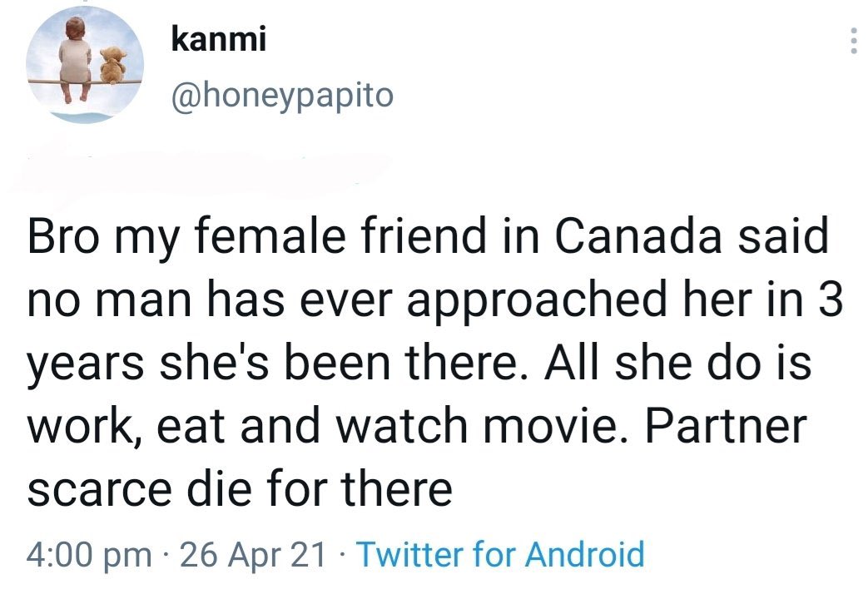
Task: Open the @honeypapito handle link
Action: coord(282,96)
